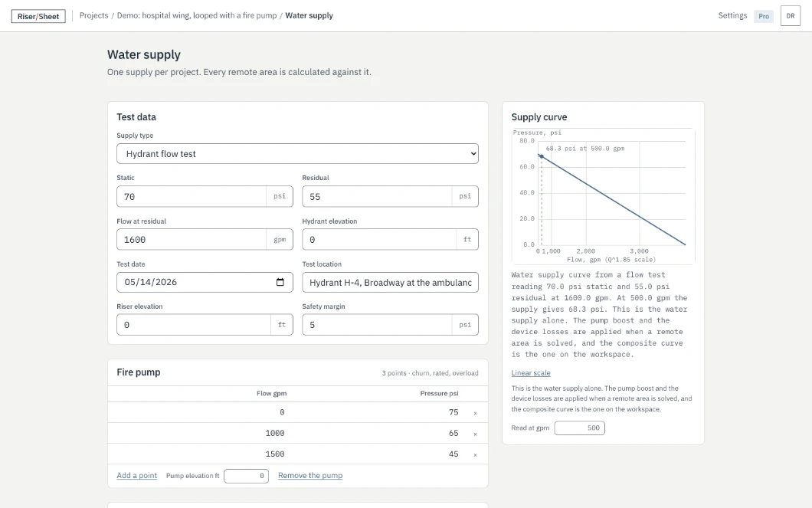Click the Pro plan badge

(763, 16)
